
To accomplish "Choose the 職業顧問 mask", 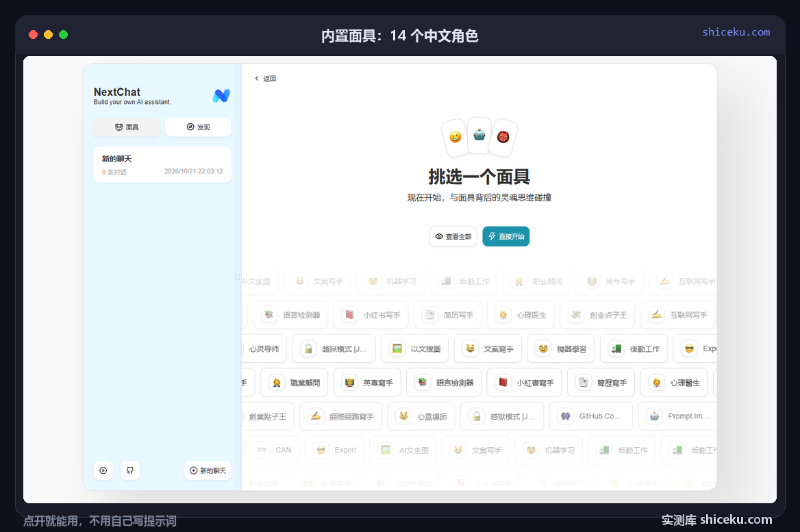I will tap(294, 383).
